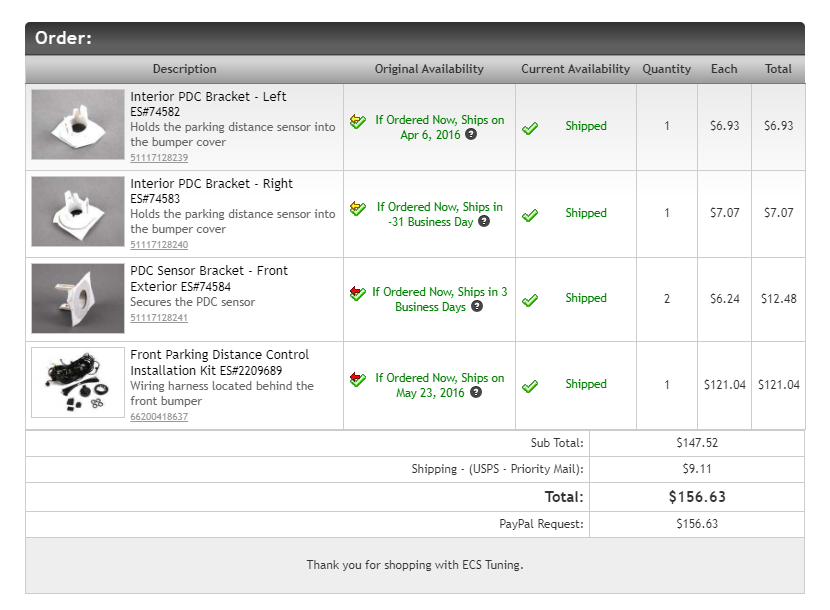Open part number 51117128241 link
The width and height of the screenshot is (830, 610).
point(159,317)
